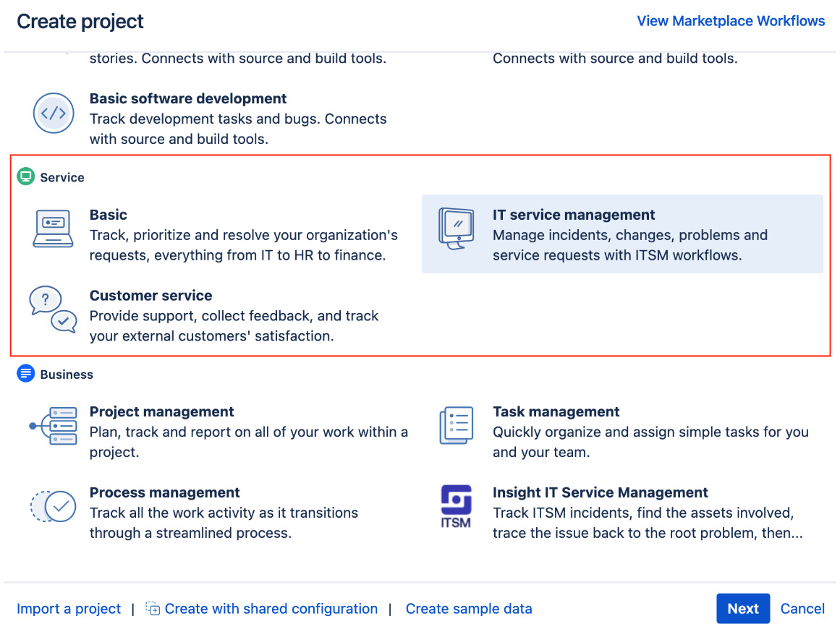Click the icon beside Create with shared configuration
The image size is (840, 637).
click(153, 609)
